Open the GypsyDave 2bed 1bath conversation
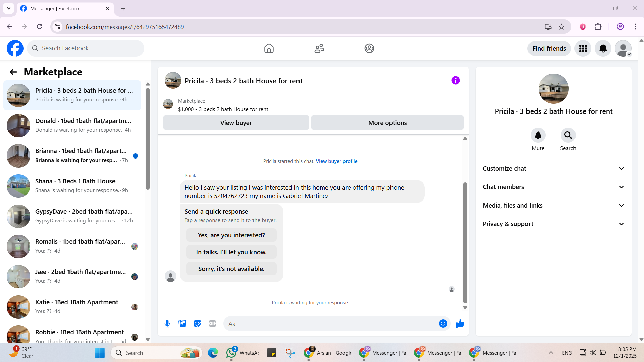Screen dimensions: 644x362 click(x=72, y=216)
